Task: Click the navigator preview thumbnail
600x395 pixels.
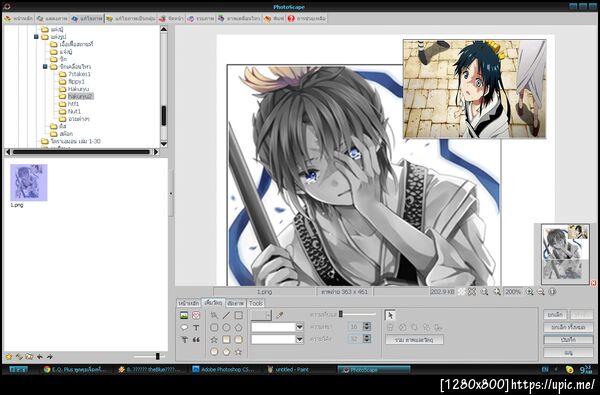Action: click(565, 254)
